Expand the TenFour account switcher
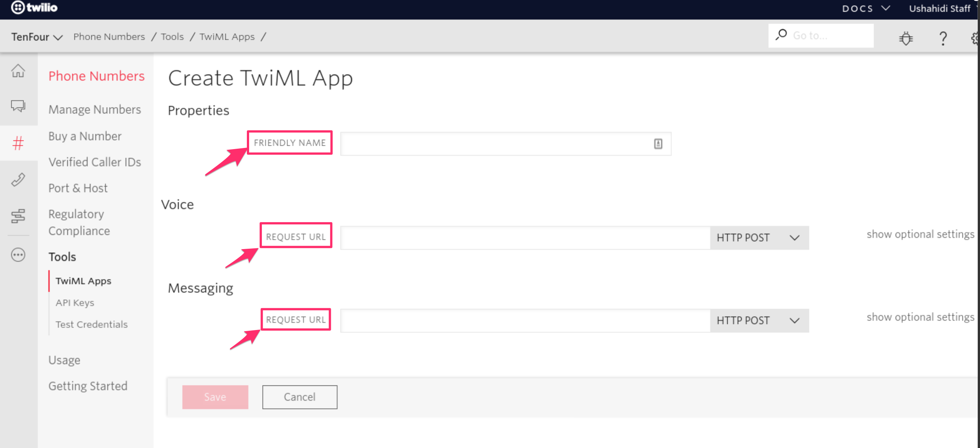 (x=37, y=36)
